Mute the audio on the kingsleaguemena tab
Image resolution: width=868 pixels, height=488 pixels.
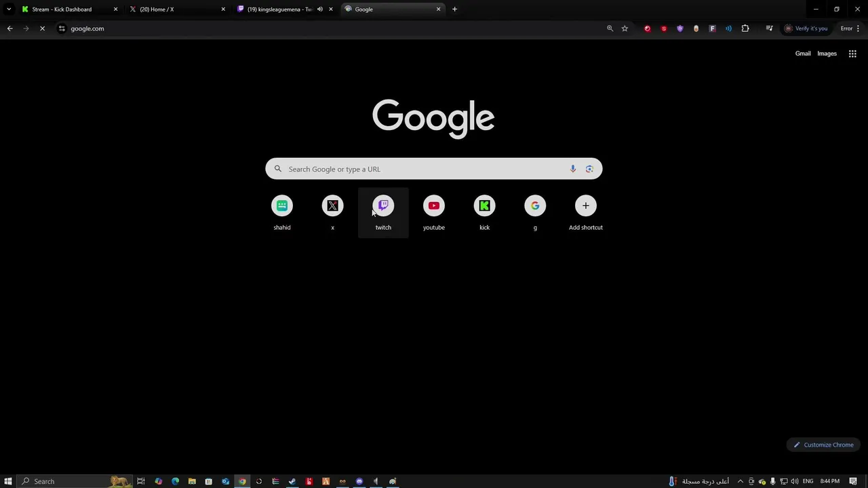tap(320, 9)
